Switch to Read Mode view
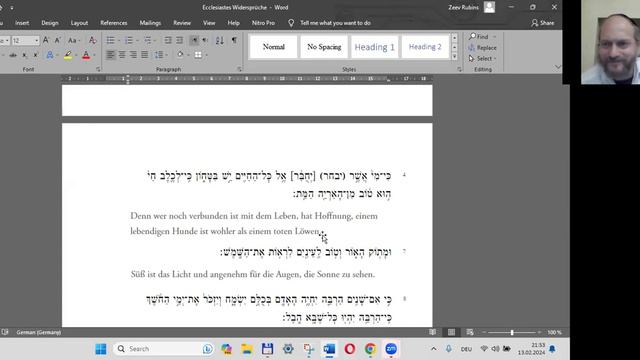Image resolution: width=640 pixels, height=360 pixels. (x=432, y=332)
